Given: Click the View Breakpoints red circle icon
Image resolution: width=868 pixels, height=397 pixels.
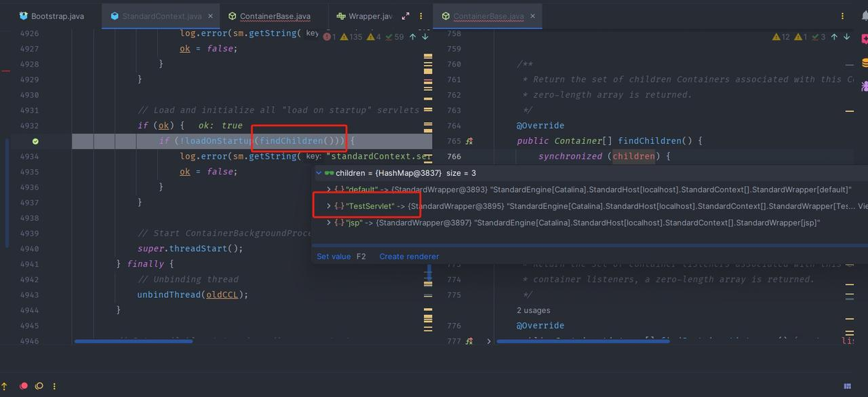Looking at the screenshot, I should click(x=24, y=386).
